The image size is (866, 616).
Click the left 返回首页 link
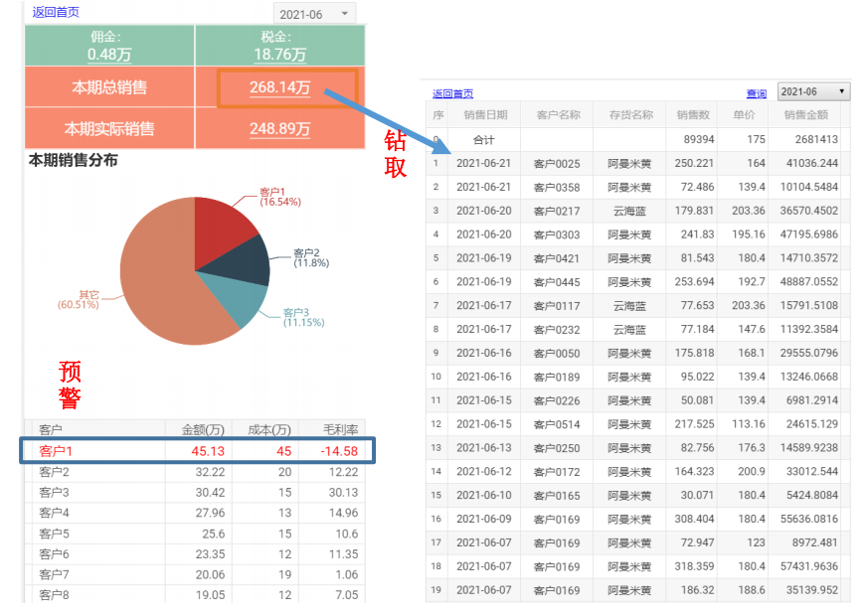tap(56, 12)
